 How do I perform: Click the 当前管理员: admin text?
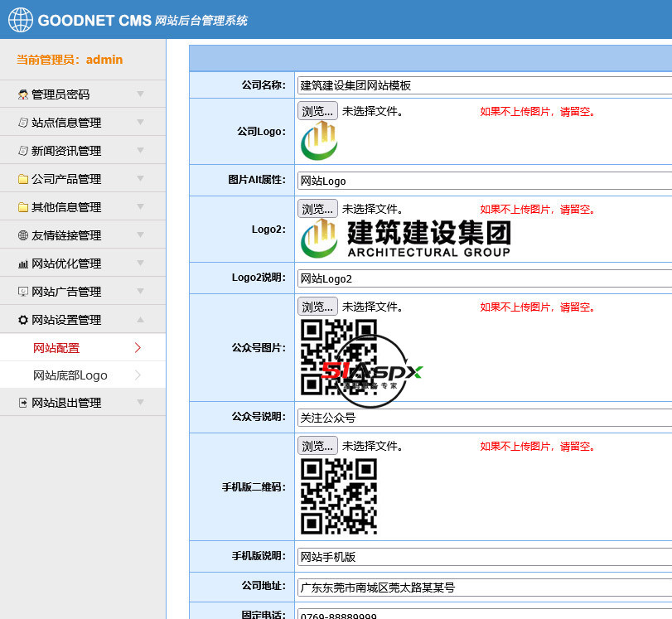70,60
